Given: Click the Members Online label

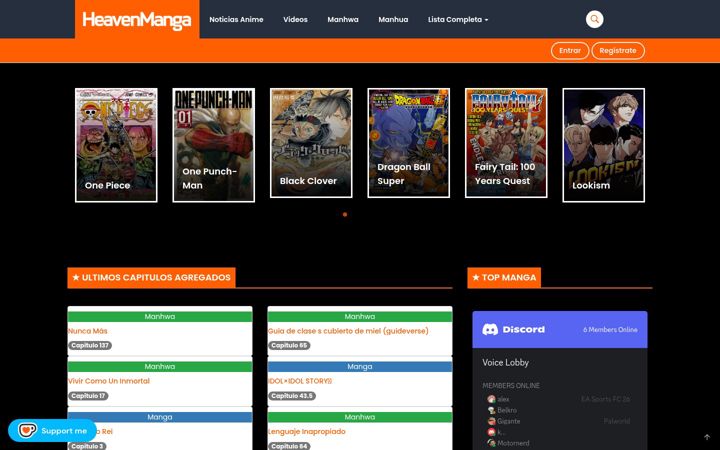Looking at the screenshot, I should tap(511, 386).
